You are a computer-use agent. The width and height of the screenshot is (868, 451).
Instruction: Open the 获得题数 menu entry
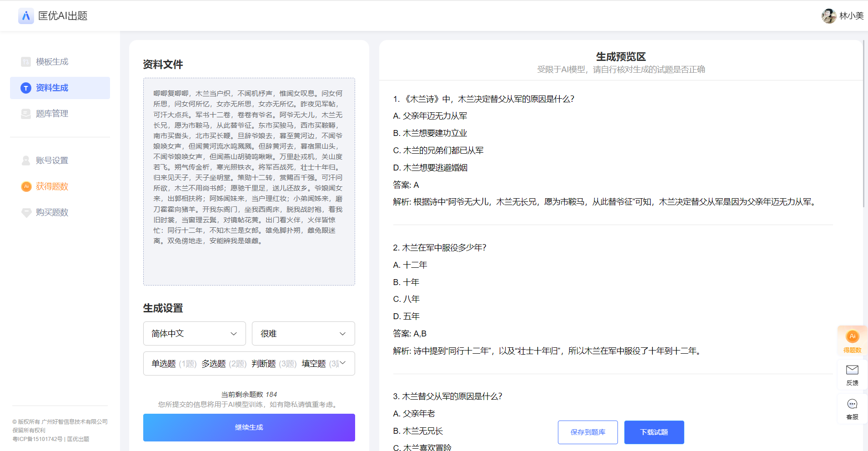[x=60, y=186]
